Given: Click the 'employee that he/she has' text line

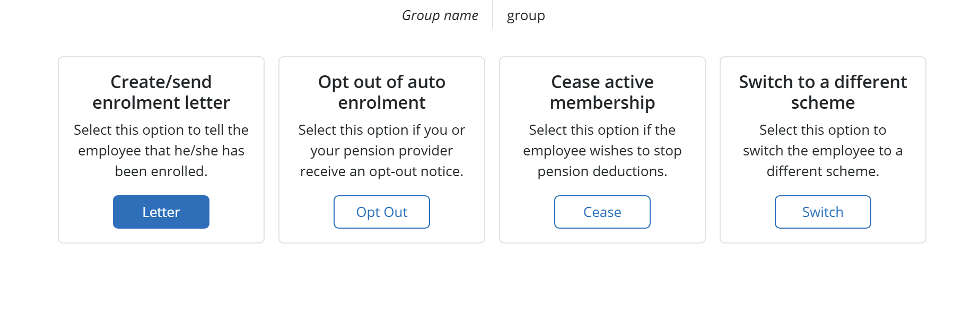Looking at the screenshot, I should point(161,151).
